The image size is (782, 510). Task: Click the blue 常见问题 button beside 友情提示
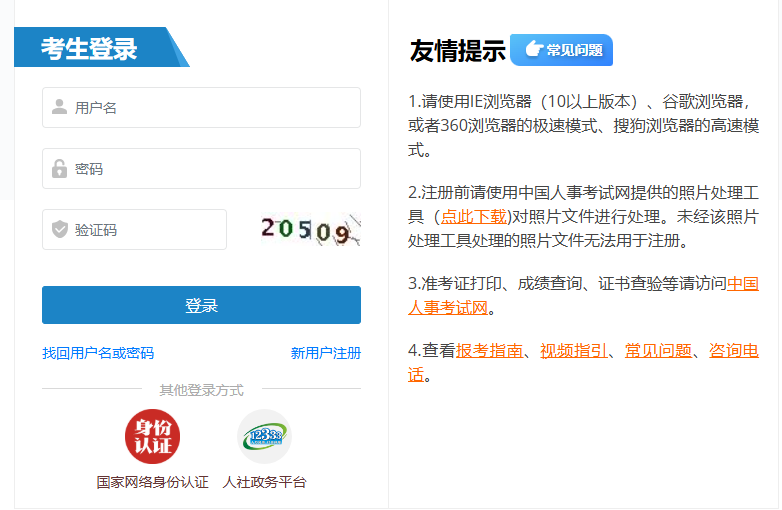click(x=561, y=50)
